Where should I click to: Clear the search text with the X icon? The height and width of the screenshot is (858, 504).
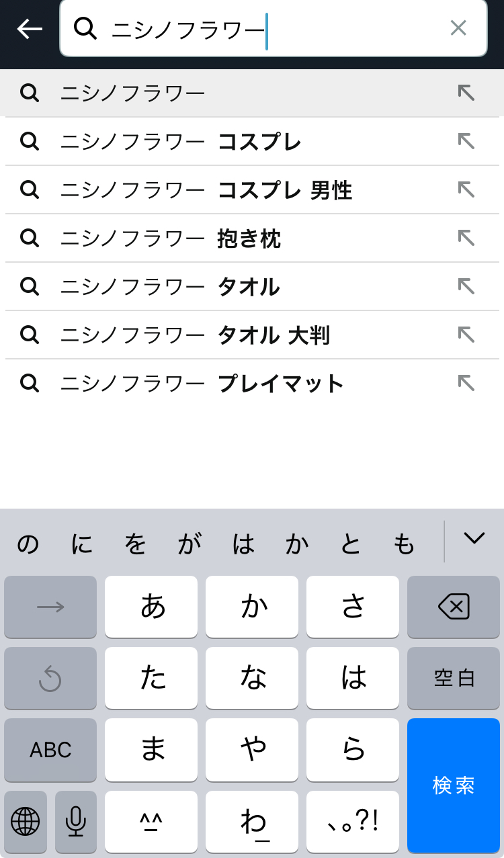pyautogui.click(x=458, y=28)
